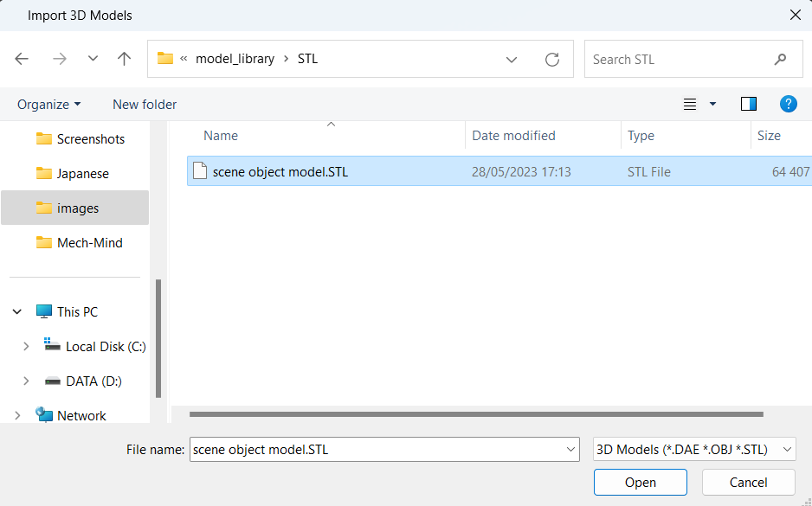The width and height of the screenshot is (812, 506).
Task: Click the Cancel button
Action: (748, 482)
